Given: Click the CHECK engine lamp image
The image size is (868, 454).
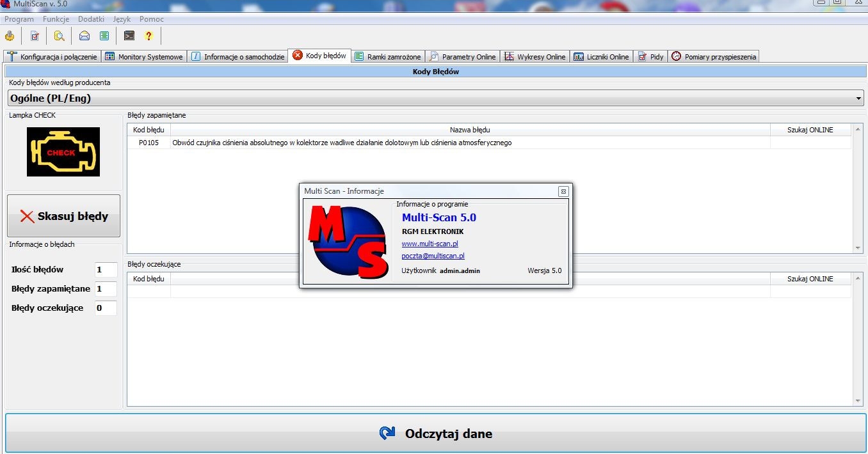Looking at the screenshot, I should 63,152.
